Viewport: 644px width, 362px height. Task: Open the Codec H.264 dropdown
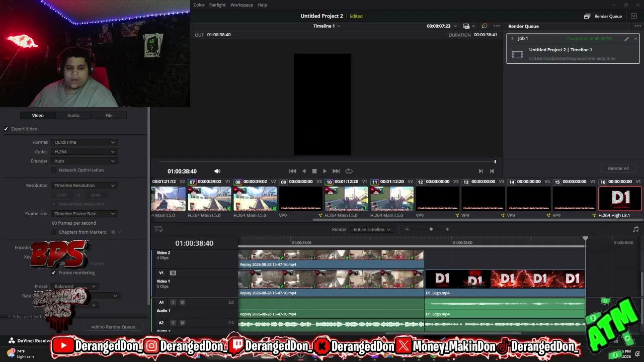pos(84,152)
